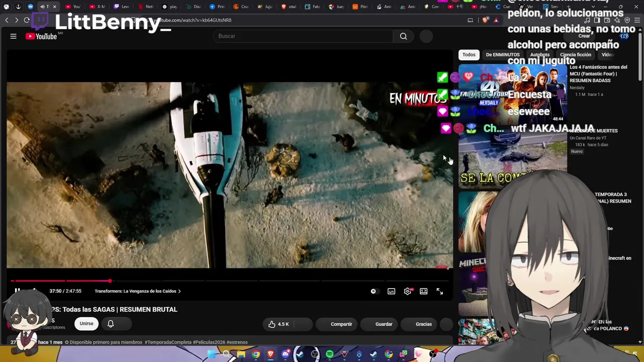Reload the page with the refresh icon
This screenshot has height=362, width=644.
pos(27,20)
